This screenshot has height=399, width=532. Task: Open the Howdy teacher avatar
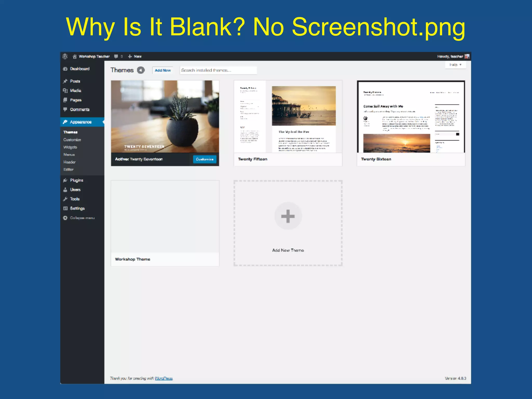[467, 56]
